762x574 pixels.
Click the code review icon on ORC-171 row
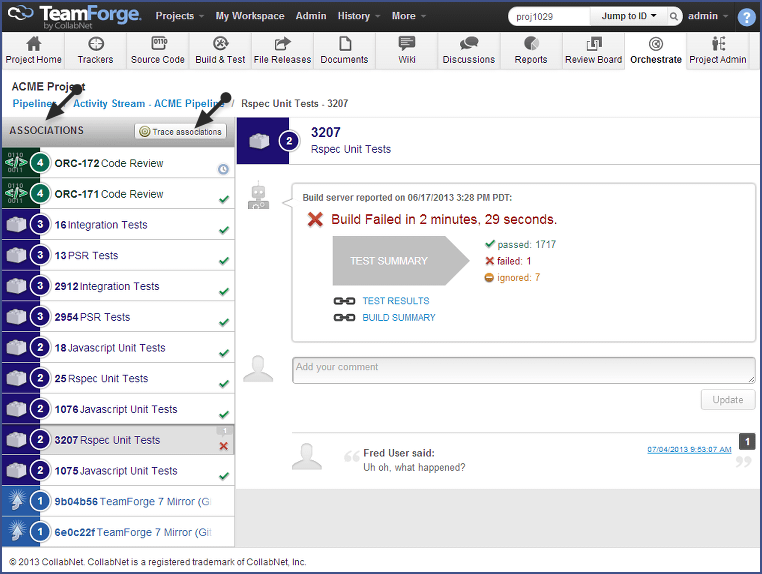(x=16, y=193)
